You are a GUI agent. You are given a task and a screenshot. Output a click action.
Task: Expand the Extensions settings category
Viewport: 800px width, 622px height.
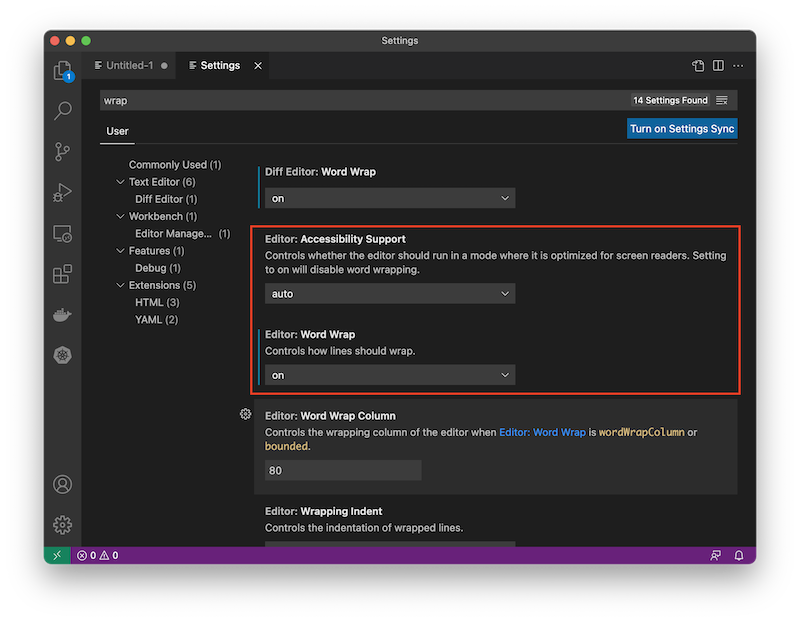122,285
